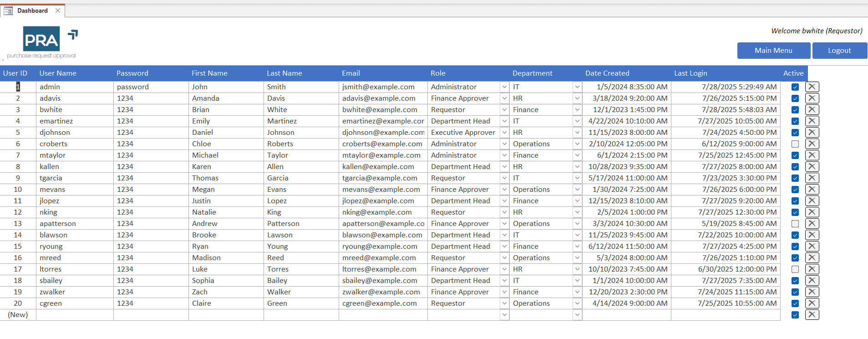Remove mreed using the X icon
This screenshot has width=868, height=339.
click(812, 257)
